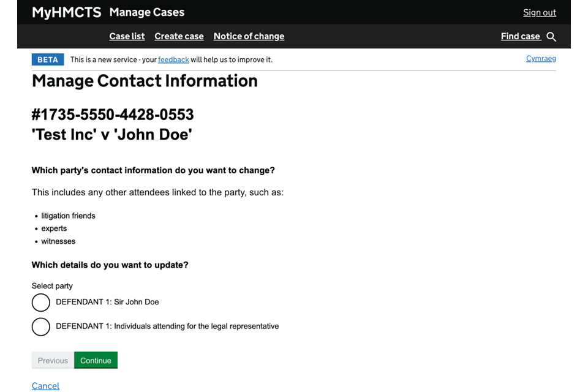Click the blue BETA tag
The width and height of the screenshot is (588, 392).
(48, 59)
